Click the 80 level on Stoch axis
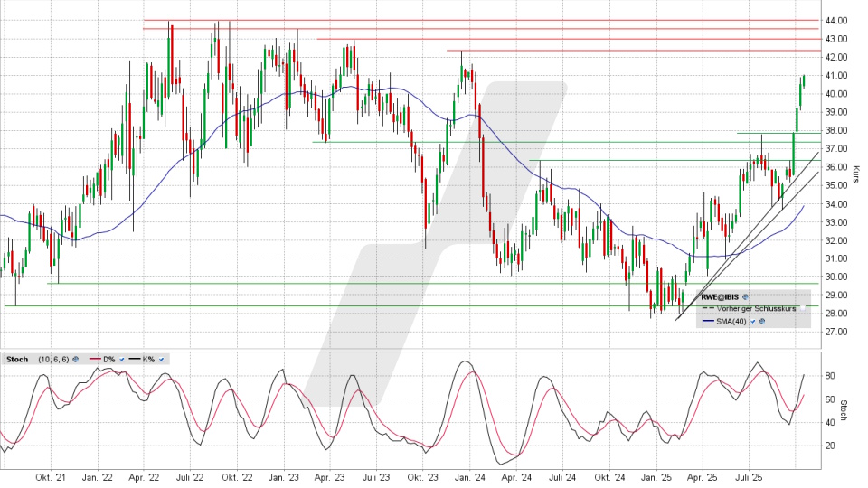The width and height of the screenshot is (868, 488). click(x=829, y=375)
